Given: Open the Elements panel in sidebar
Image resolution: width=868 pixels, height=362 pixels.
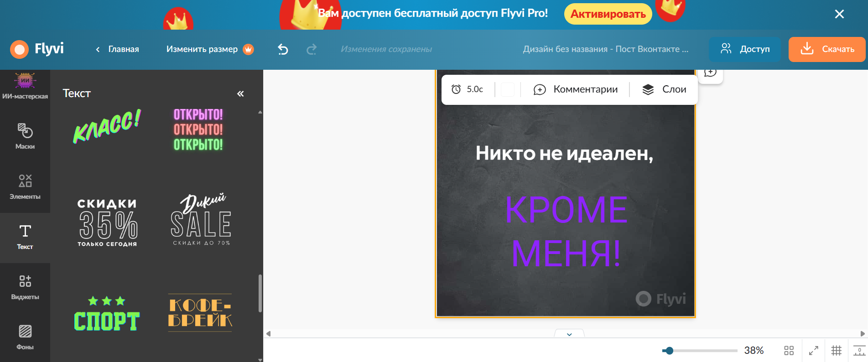Looking at the screenshot, I should point(25,186).
